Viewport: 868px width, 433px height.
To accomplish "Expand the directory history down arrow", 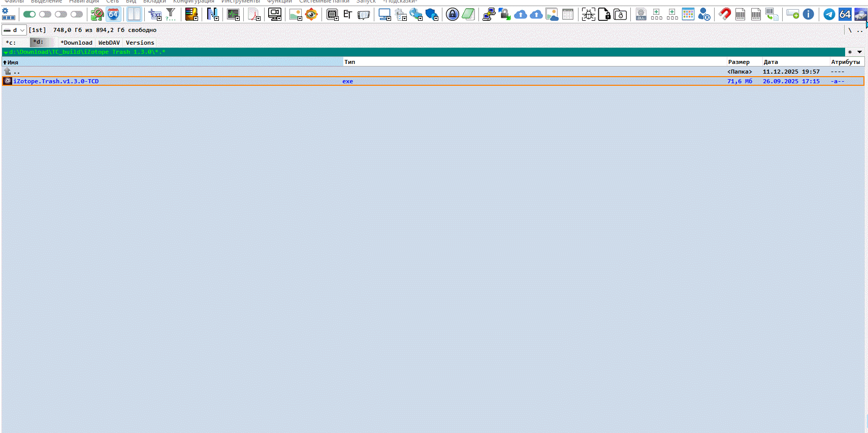I will (859, 52).
